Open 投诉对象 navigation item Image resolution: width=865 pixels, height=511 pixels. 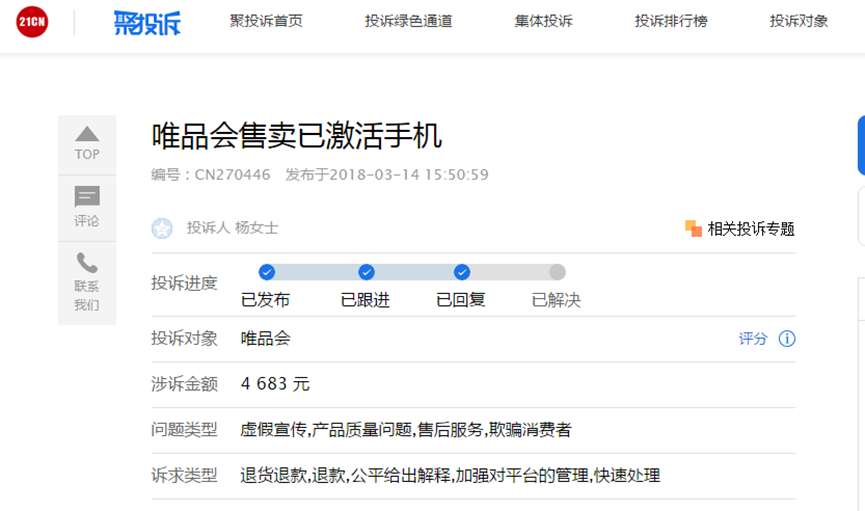pyautogui.click(x=799, y=22)
